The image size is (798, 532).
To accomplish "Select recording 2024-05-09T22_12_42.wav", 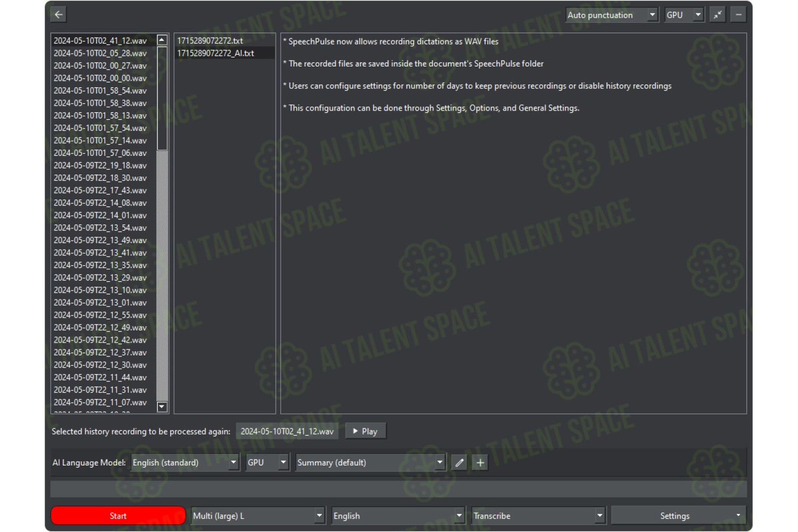I will [104, 340].
